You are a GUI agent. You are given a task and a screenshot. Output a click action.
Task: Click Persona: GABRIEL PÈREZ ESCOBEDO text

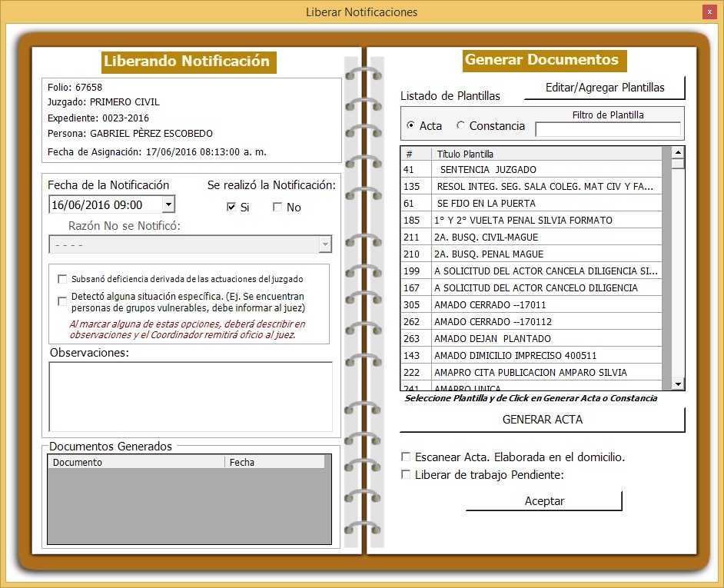tap(130, 134)
